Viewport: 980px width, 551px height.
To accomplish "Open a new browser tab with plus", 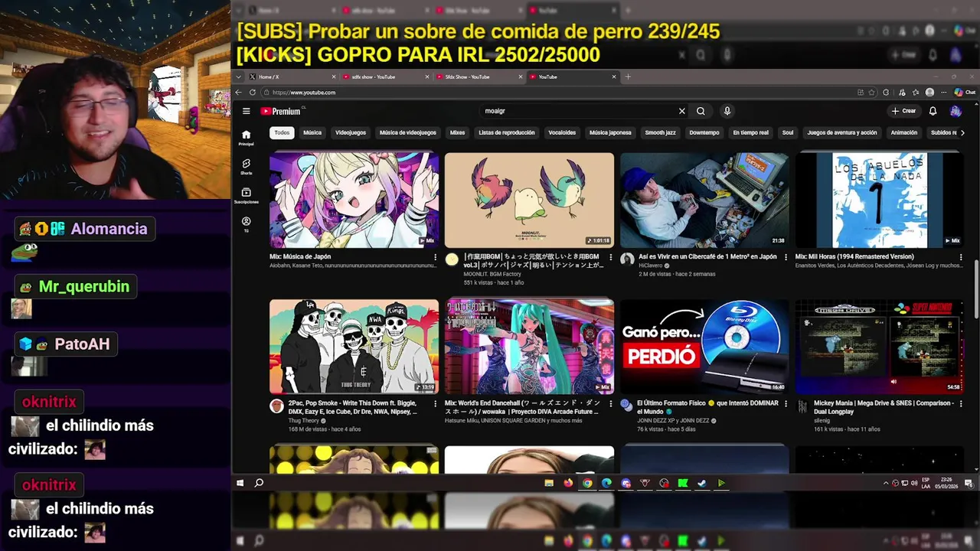I will (628, 77).
